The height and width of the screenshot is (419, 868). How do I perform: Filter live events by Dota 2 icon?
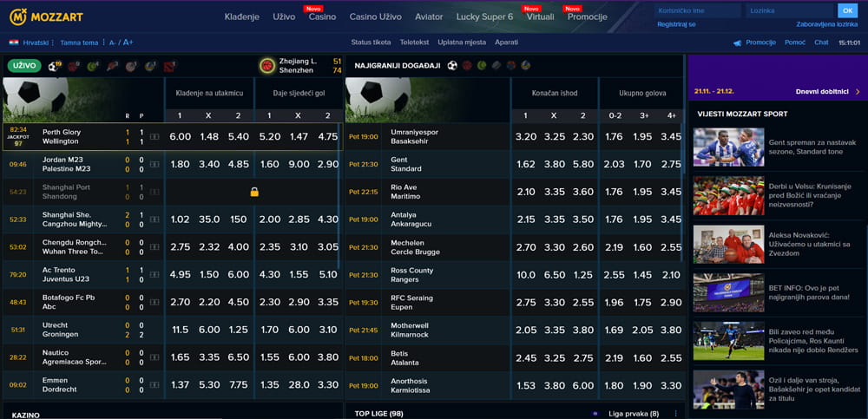tap(169, 67)
